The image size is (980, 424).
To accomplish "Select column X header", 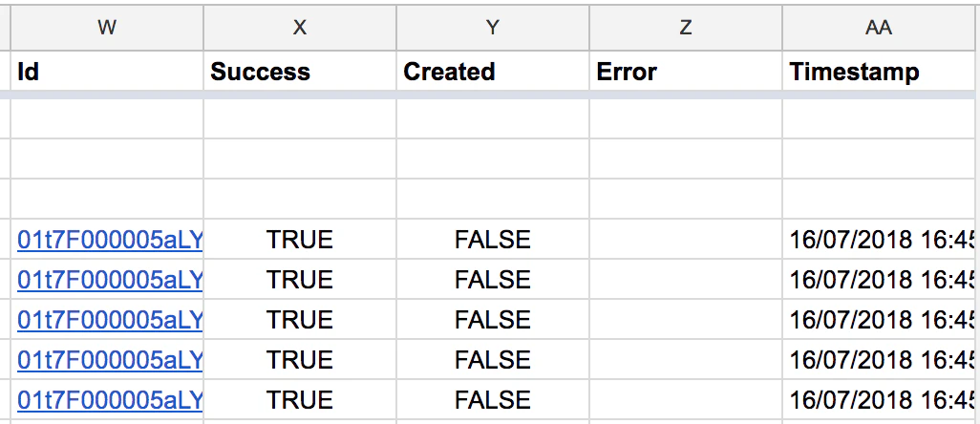I will (300, 28).
